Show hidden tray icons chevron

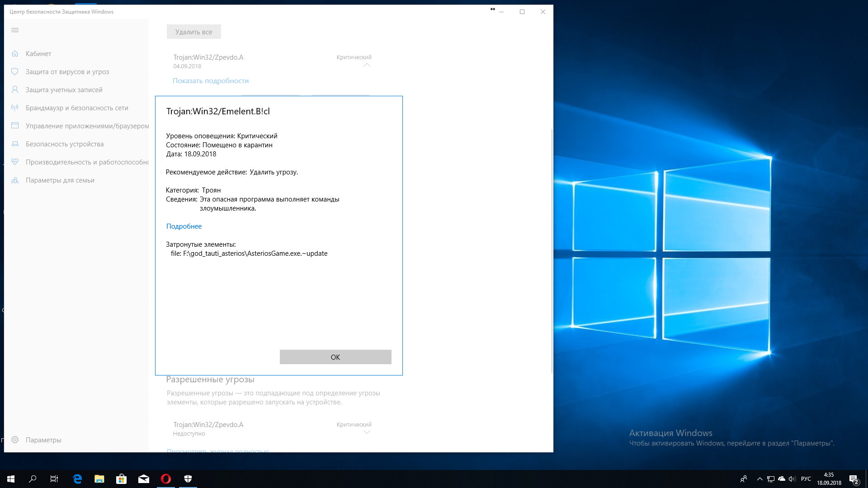(760, 479)
